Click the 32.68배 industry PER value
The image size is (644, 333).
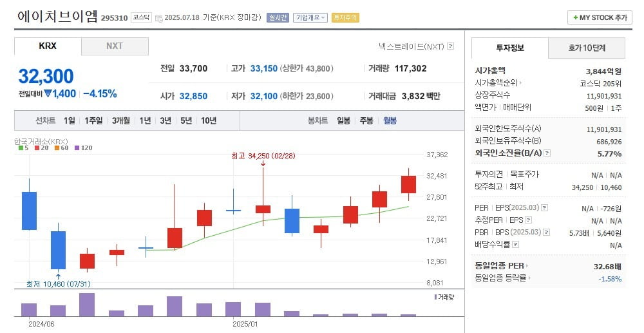click(607, 267)
